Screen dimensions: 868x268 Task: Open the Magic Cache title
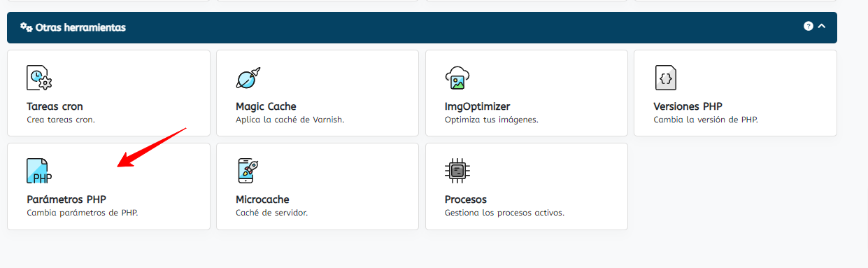[x=266, y=106]
